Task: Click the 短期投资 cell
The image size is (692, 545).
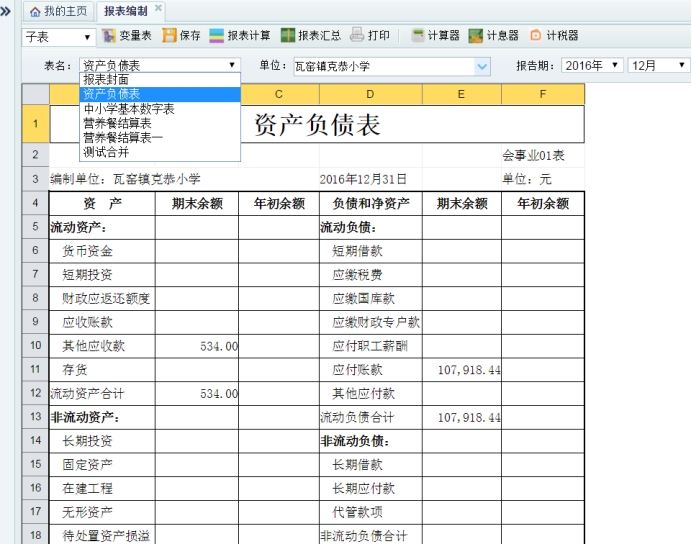Action: 102,275
